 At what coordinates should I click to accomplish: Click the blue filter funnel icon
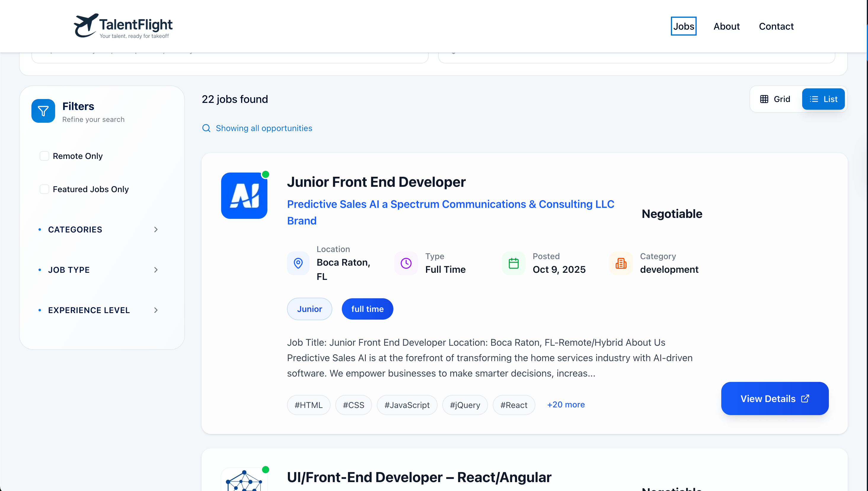tap(43, 111)
